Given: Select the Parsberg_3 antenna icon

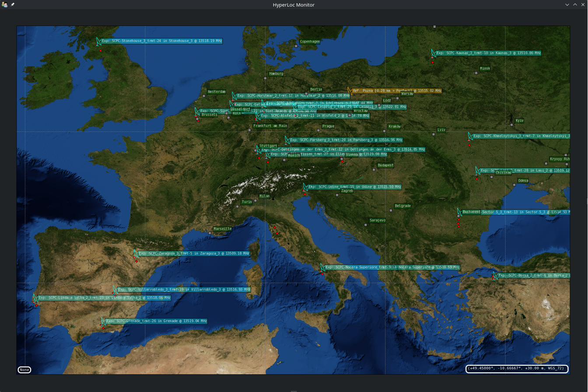Looking at the screenshot, I should coord(287,140).
